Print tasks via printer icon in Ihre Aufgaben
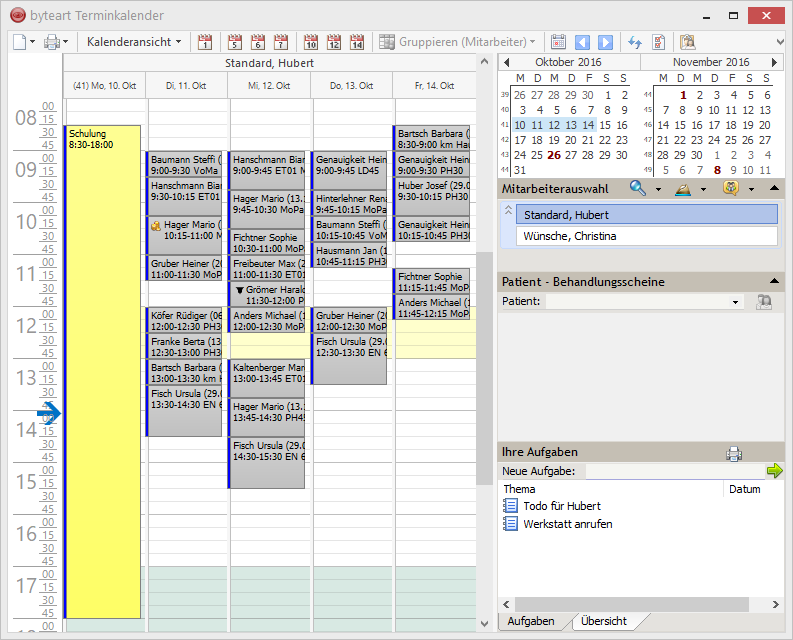 coord(734,453)
